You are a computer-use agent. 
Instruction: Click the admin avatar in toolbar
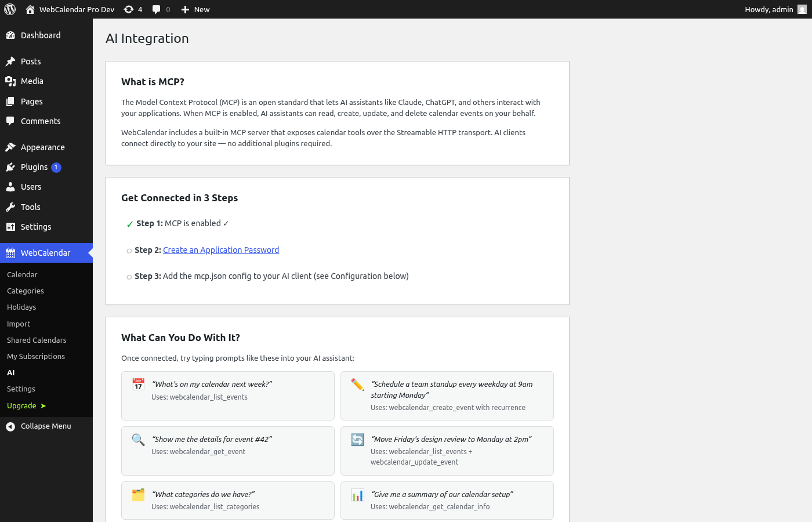coord(802,9)
